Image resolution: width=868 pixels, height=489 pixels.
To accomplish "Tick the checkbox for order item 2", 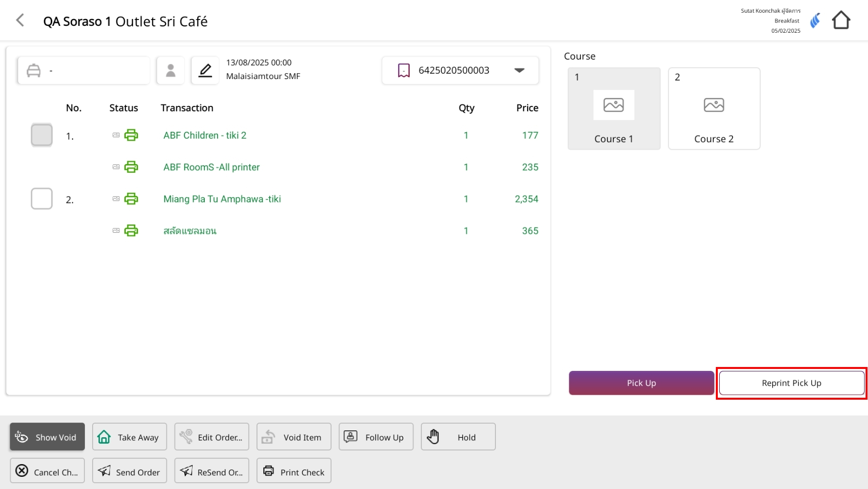I will click(x=41, y=199).
